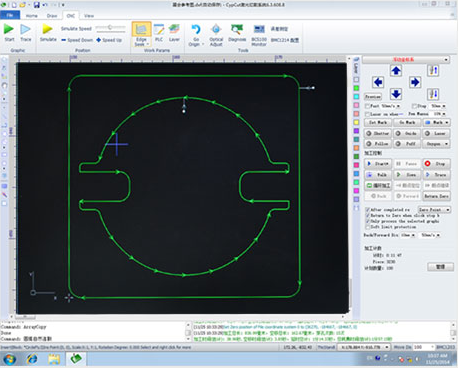Click the Save icon in quick access toolbar
The width and height of the screenshot is (458, 368).
tap(36, 5)
